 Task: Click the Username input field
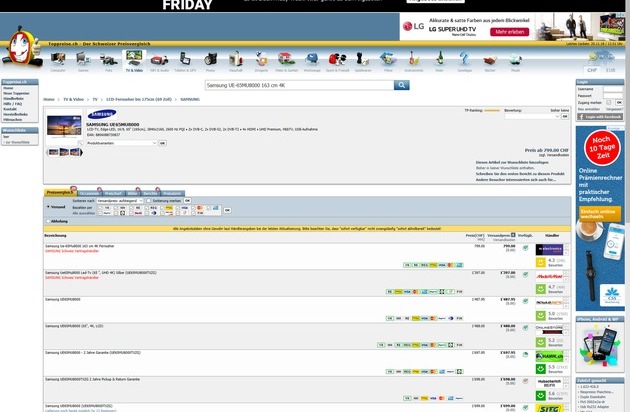pyautogui.click(x=613, y=89)
